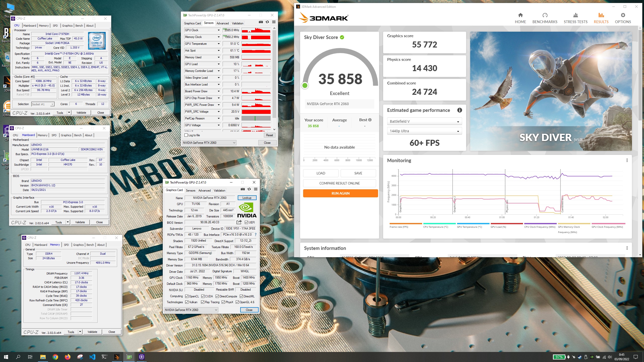This screenshot has width=644, height=362.
Task: Click the NVIDIA logo in GPU-Z
Action: (247, 210)
